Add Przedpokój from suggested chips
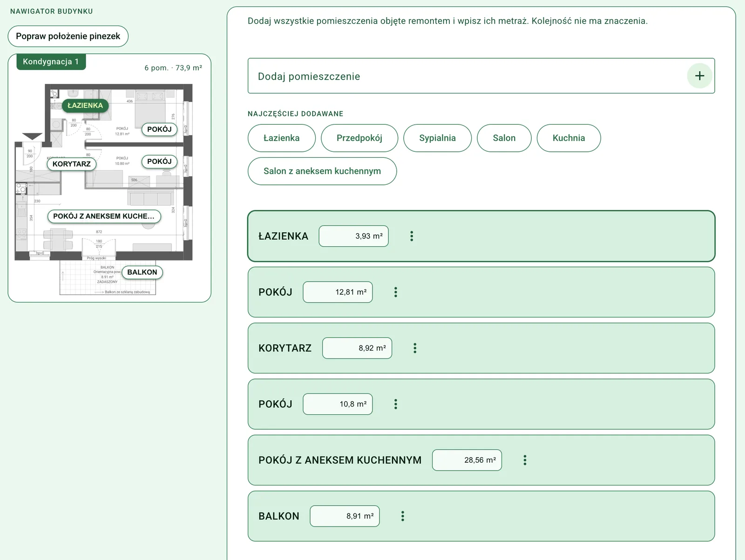The image size is (745, 560). point(359,138)
